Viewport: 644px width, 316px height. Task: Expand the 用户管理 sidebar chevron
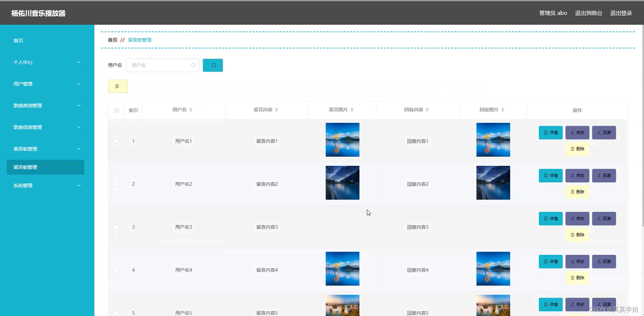click(x=79, y=84)
